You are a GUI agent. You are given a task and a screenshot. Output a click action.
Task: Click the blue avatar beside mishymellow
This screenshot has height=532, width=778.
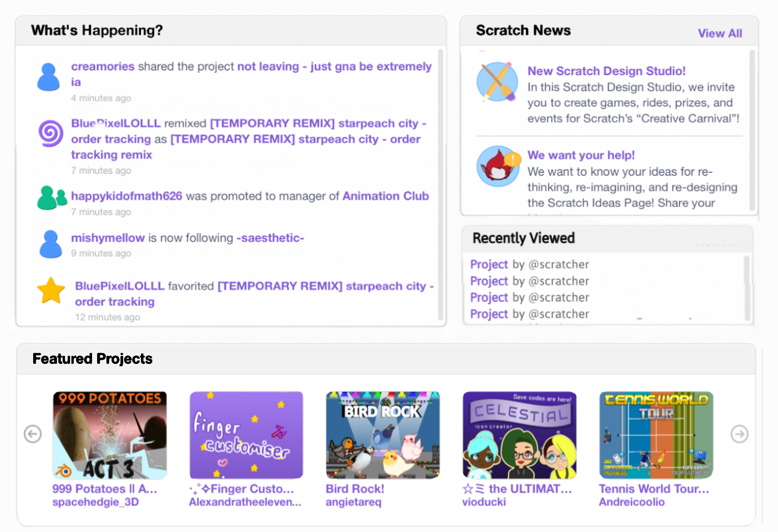click(x=50, y=244)
